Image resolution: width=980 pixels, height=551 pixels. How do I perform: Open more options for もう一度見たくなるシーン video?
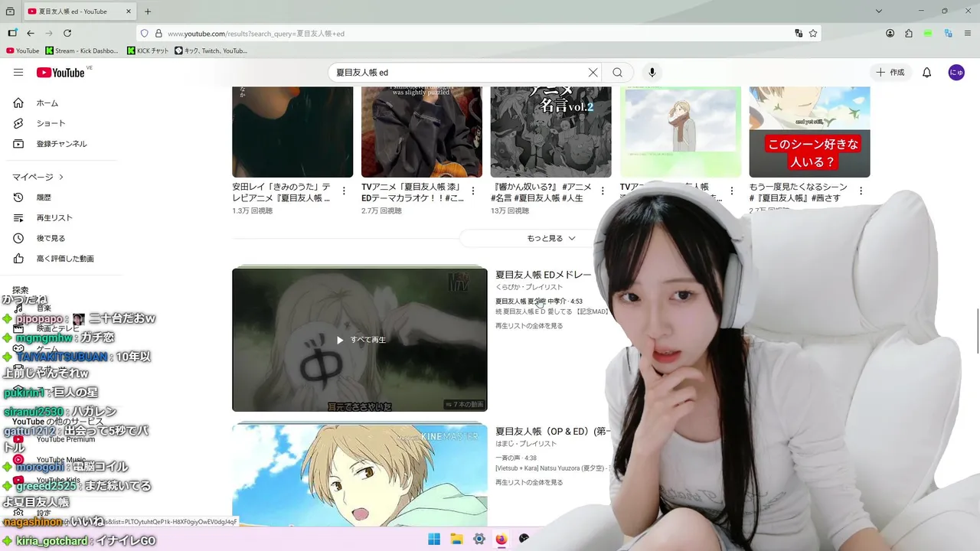pos(861,191)
